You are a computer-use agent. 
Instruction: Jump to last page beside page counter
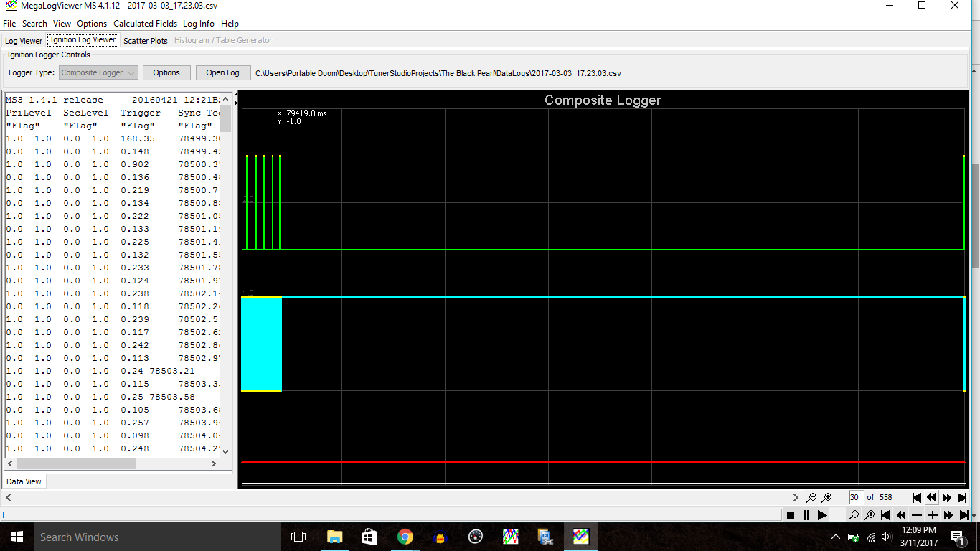pos(962,497)
